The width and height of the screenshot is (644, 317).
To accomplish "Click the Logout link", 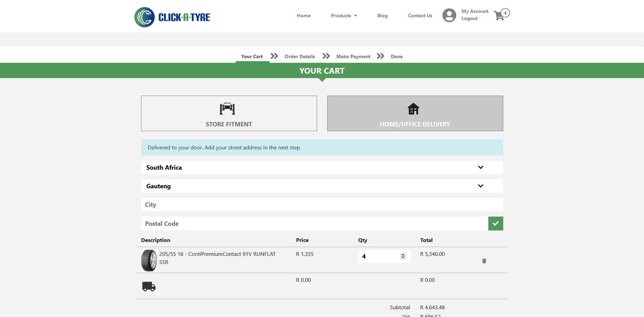I will coord(469,19).
